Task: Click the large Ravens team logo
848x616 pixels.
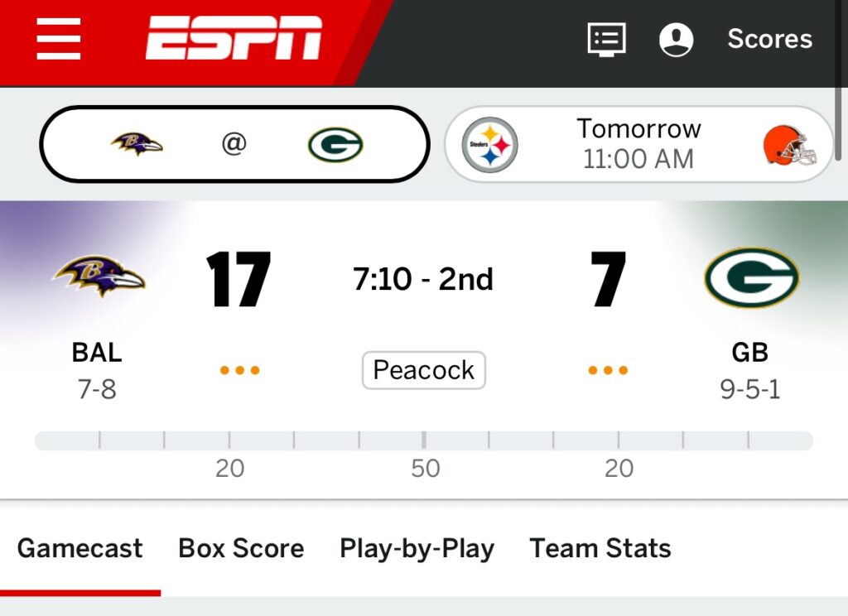Action: coord(99,277)
